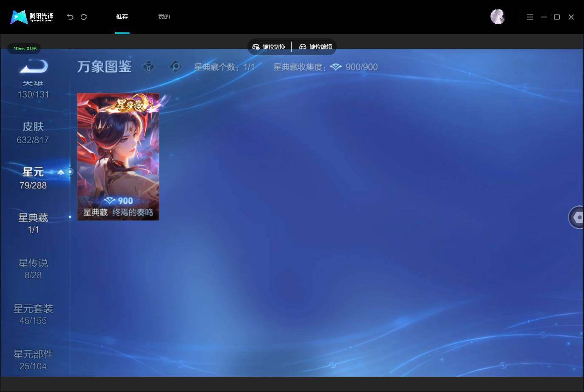This screenshot has height=392, width=584.
Task: Select the 130/131 hero category entry
Action: 33,90
